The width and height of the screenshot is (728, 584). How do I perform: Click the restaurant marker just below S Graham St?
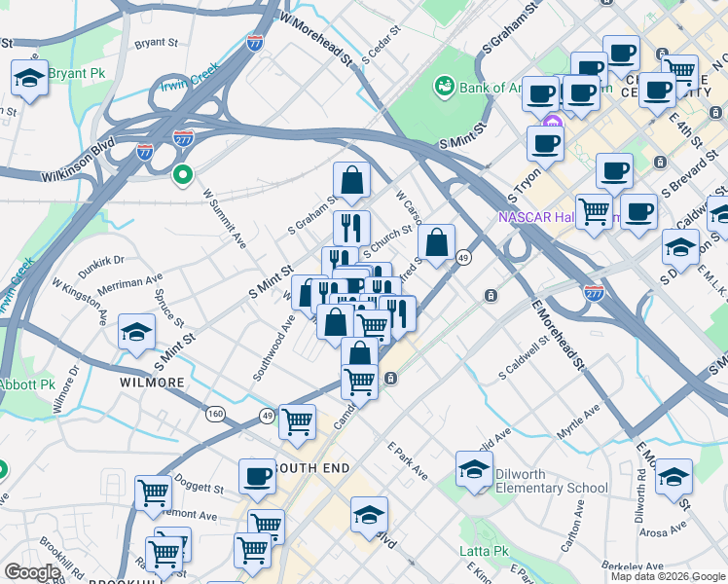[x=351, y=228]
